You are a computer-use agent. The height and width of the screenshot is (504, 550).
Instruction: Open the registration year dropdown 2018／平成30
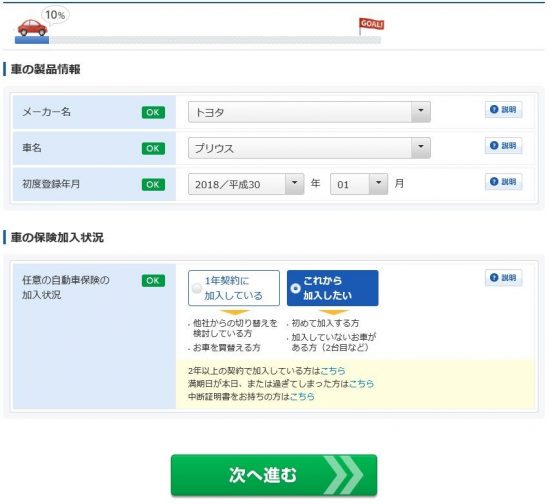pos(246,184)
